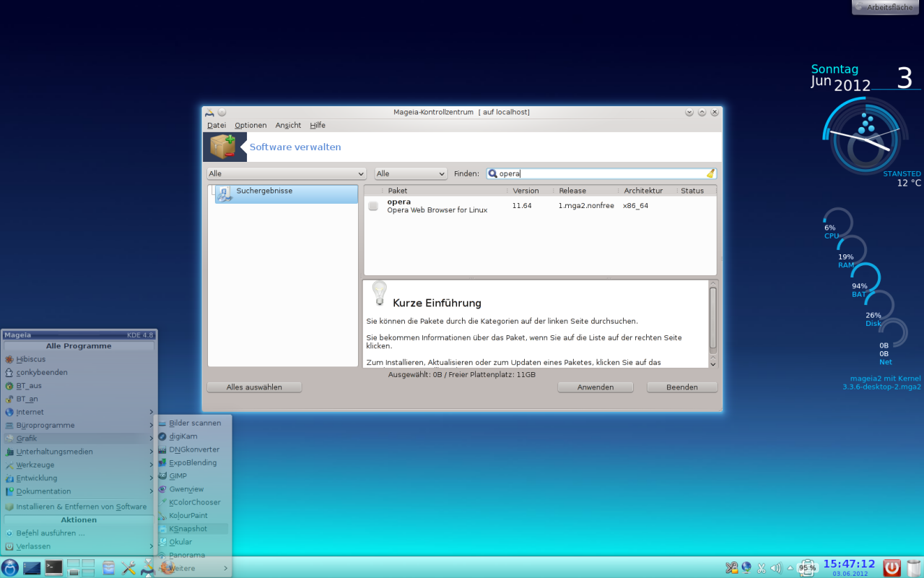
Task: Expand the system tray hidden icons arrow
Action: 790,568
